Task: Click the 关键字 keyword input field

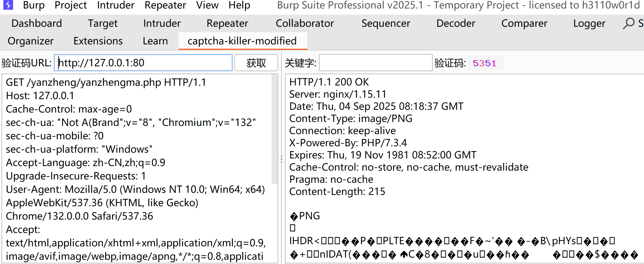Action: (x=376, y=63)
